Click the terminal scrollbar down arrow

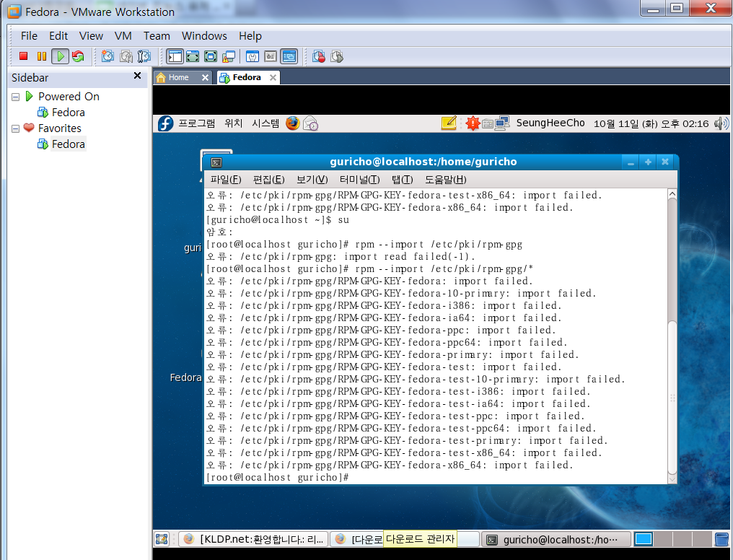click(x=672, y=478)
